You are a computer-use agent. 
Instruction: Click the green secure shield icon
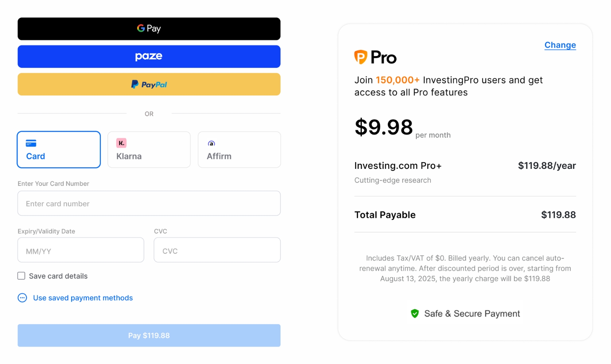[x=415, y=314]
